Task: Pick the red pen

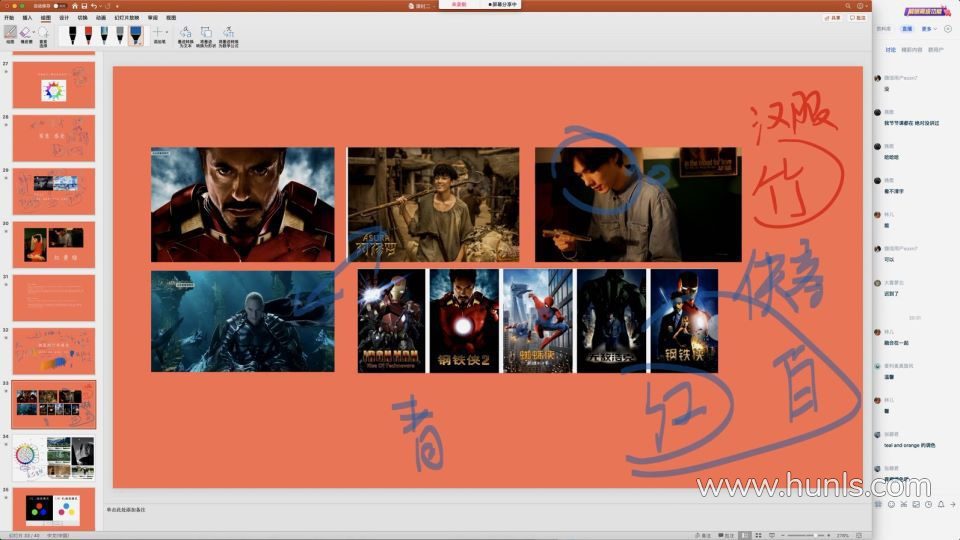Action: 88,35
